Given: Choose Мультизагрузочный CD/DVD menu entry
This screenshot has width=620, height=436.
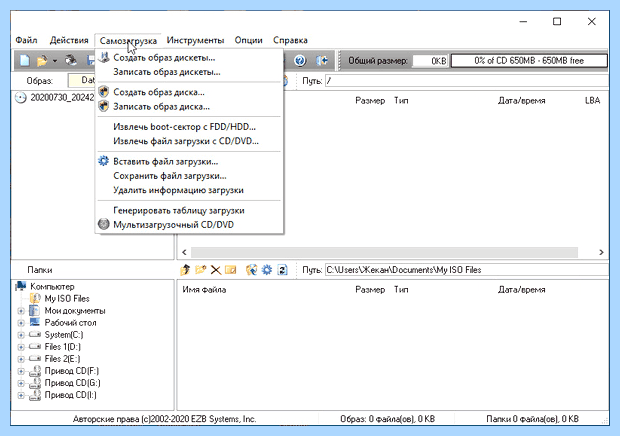Looking at the screenshot, I should point(189,225).
